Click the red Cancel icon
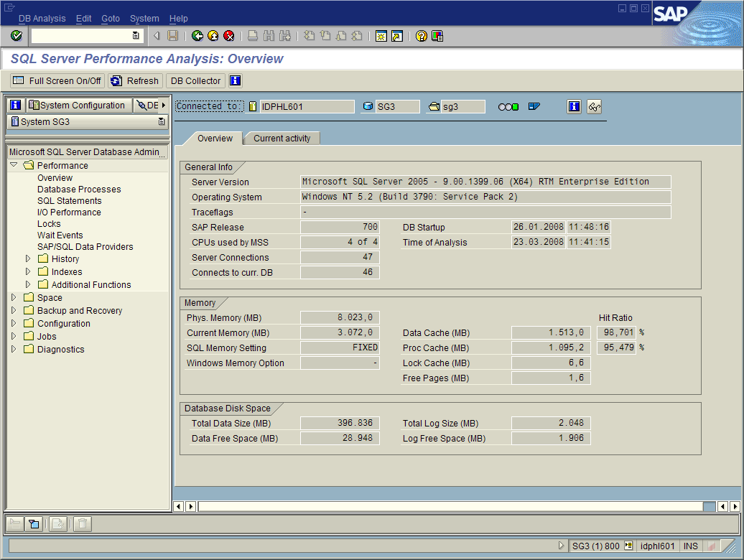The image size is (744, 560). [228, 36]
